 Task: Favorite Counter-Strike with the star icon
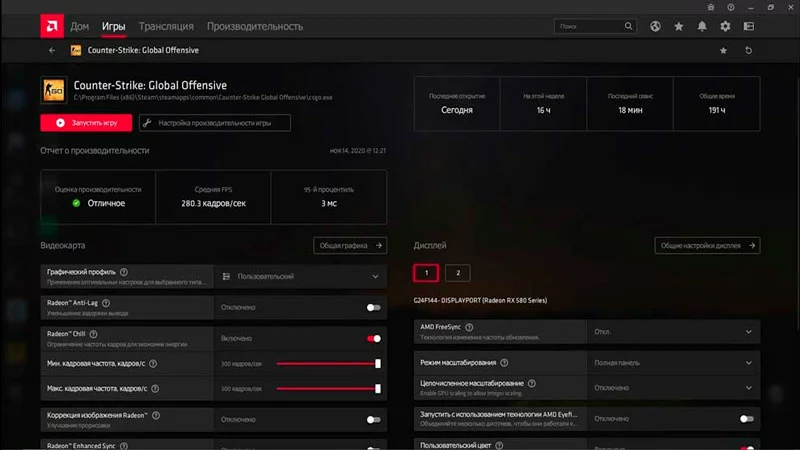tap(723, 50)
